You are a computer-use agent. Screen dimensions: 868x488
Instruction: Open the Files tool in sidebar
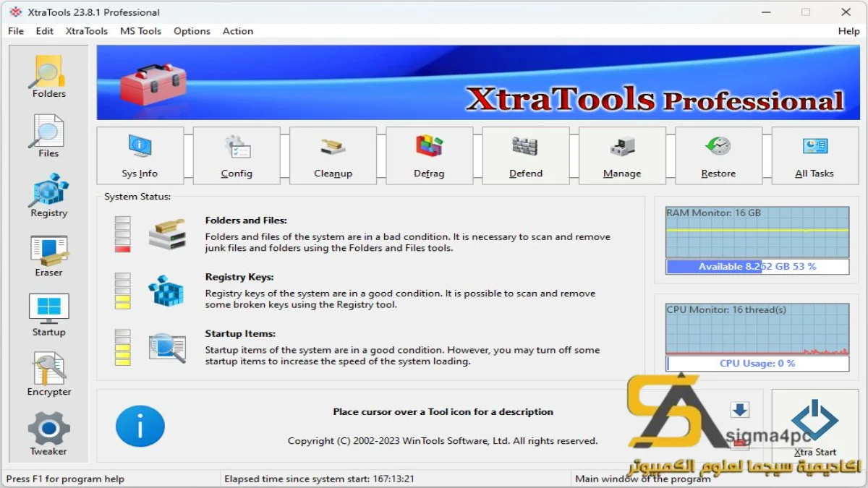pos(48,137)
